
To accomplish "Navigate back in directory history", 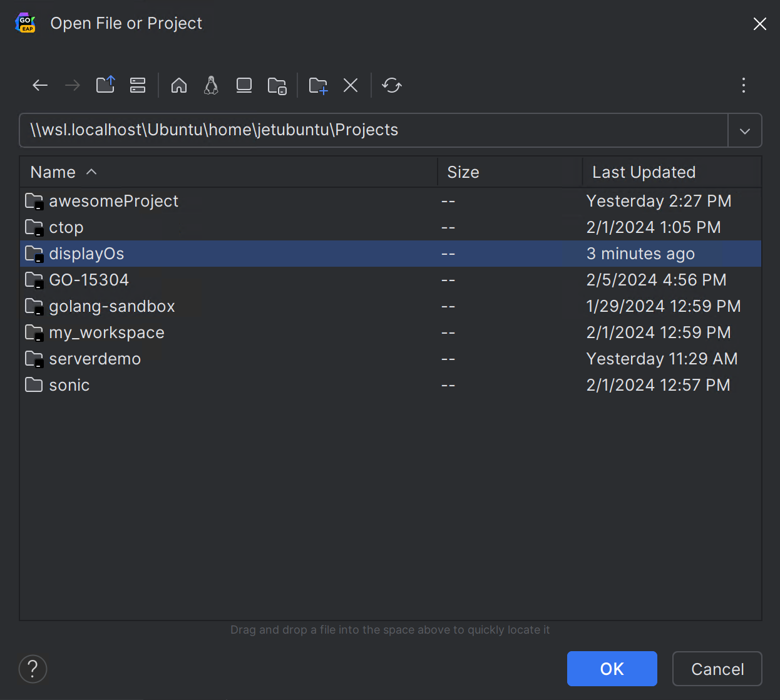I will tap(39, 85).
